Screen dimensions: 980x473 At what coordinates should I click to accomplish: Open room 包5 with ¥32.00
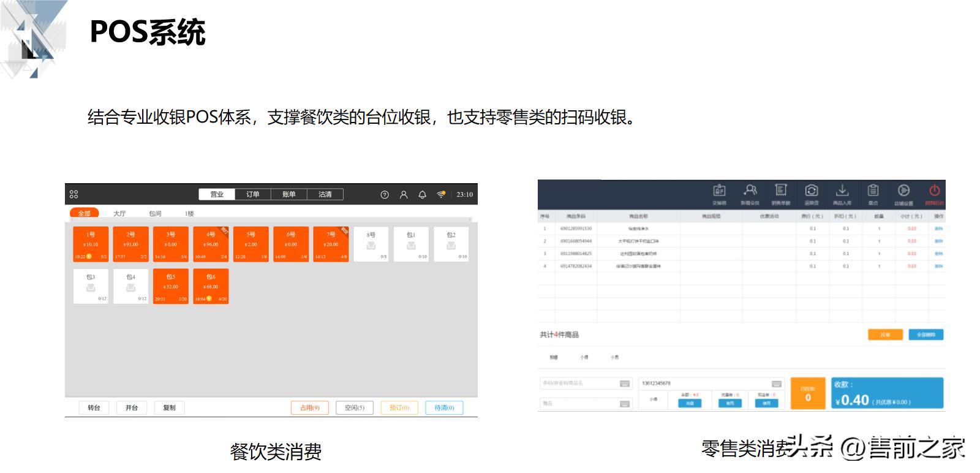pos(171,287)
